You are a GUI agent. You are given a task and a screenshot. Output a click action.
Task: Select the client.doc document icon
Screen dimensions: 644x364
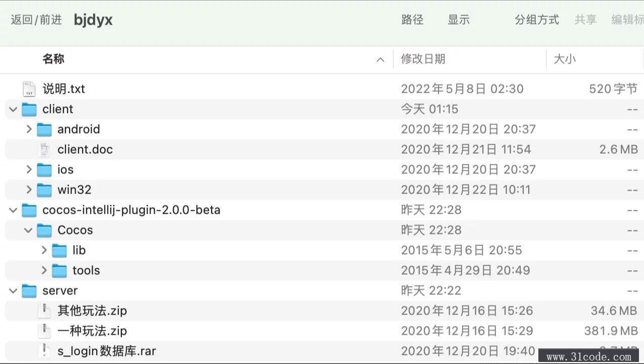[44, 149]
